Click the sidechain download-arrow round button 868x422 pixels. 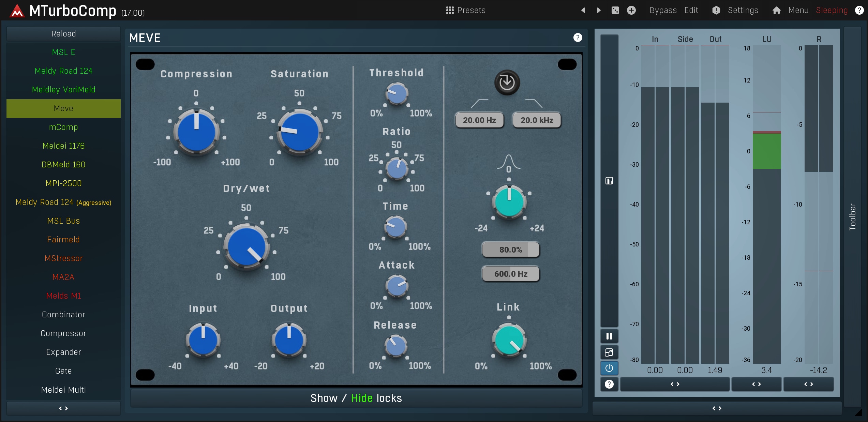pyautogui.click(x=507, y=82)
